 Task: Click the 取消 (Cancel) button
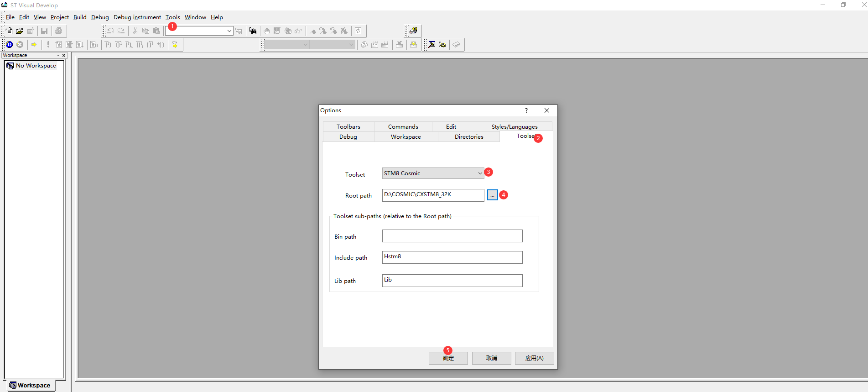point(492,358)
